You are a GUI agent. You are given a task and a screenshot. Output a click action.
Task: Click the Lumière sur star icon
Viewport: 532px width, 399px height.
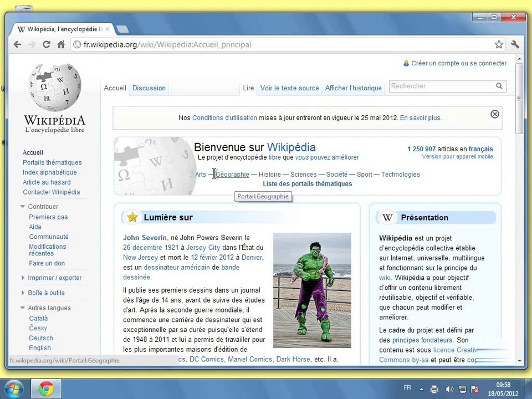132,217
